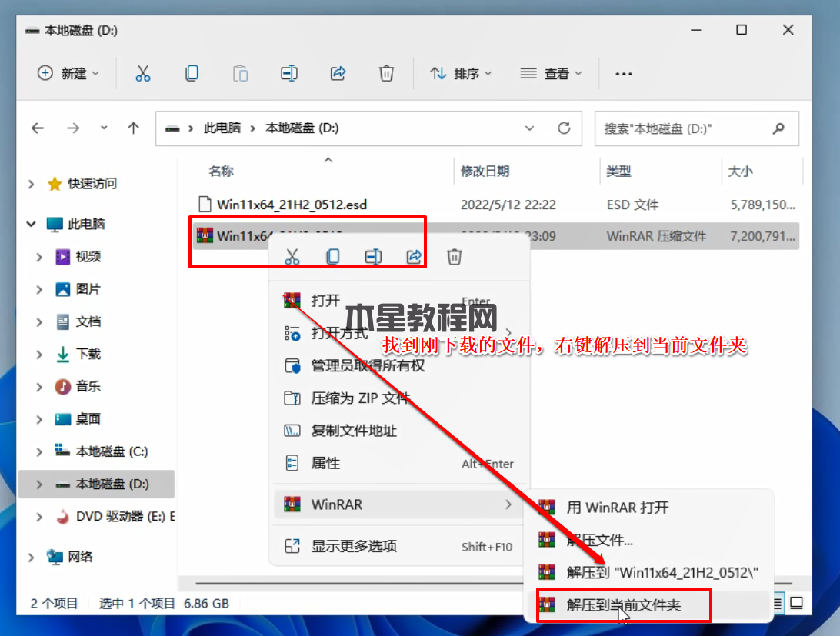Click the Rename icon in the context menu
This screenshot has height=636, width=840.
tap(373, 257)
